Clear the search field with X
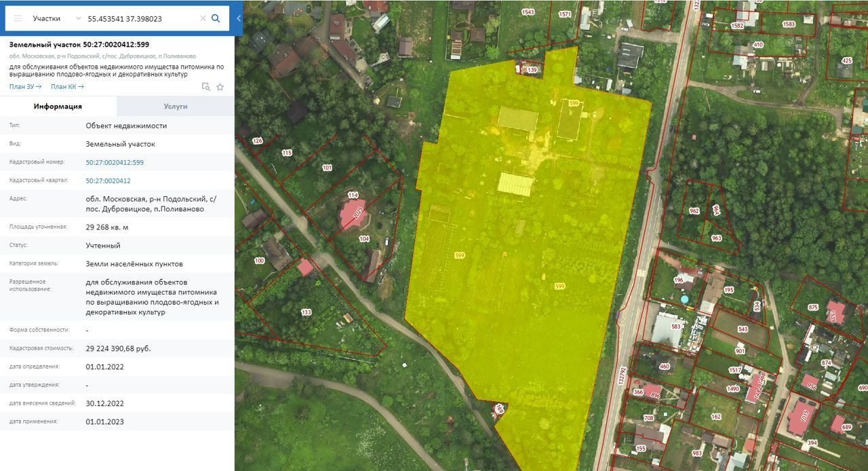 [x=203, y=18]
